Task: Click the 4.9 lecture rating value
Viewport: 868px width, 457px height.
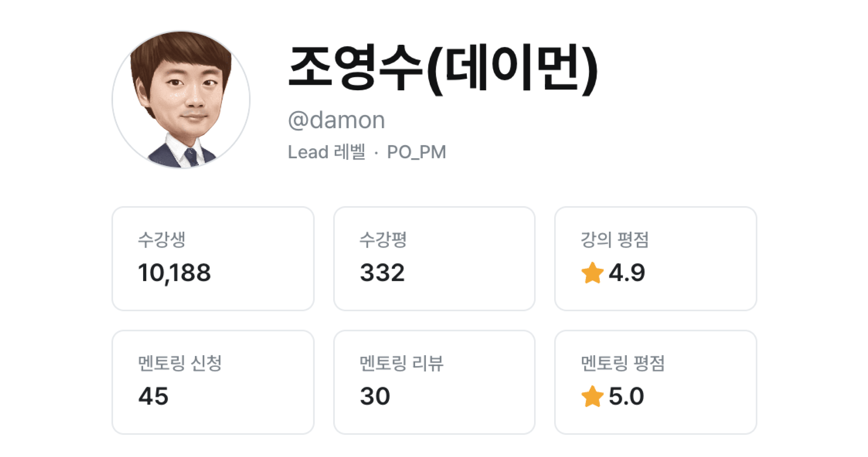Action: (626, 273)
